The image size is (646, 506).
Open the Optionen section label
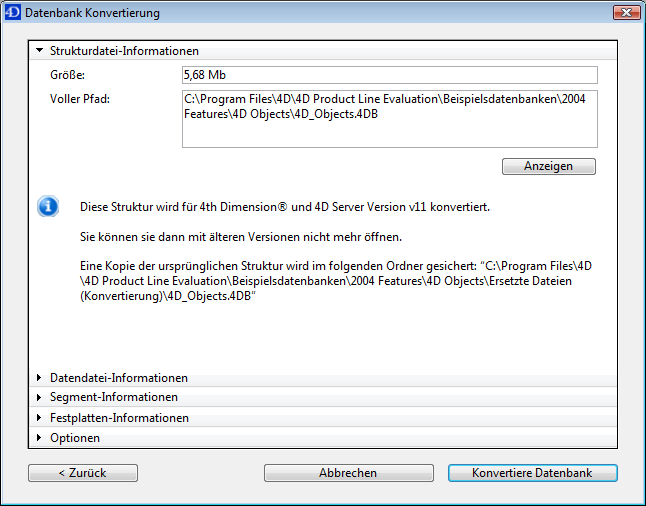(x=75, y=438)
